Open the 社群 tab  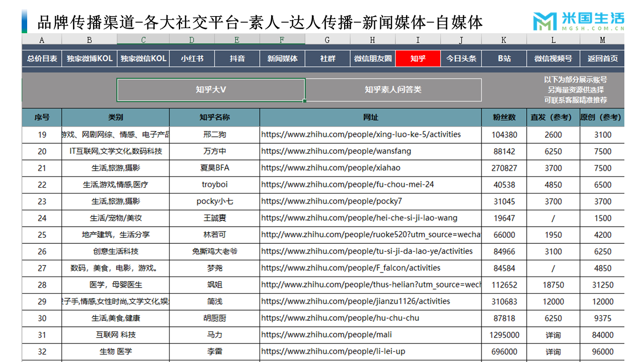pyautogui.click(x=328, y=58)
